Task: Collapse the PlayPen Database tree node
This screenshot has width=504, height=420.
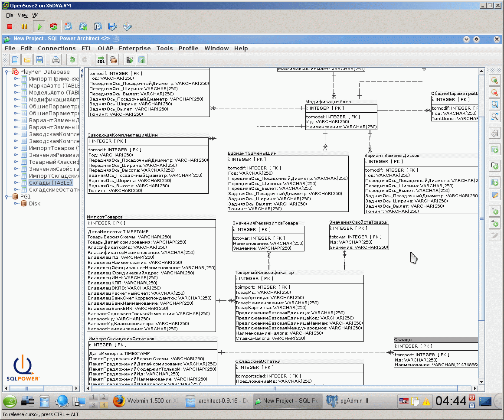Action: point(7,72)
